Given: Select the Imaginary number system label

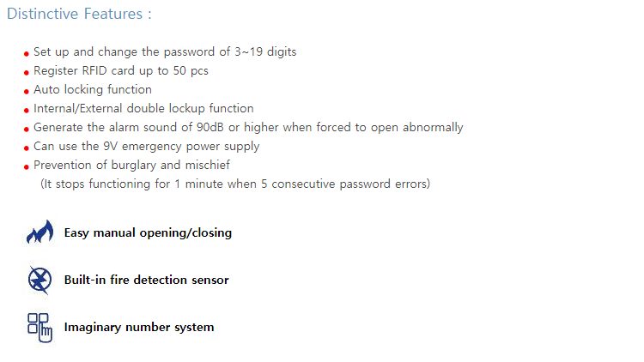Looking at the screenshot, I should pos(139,327).
